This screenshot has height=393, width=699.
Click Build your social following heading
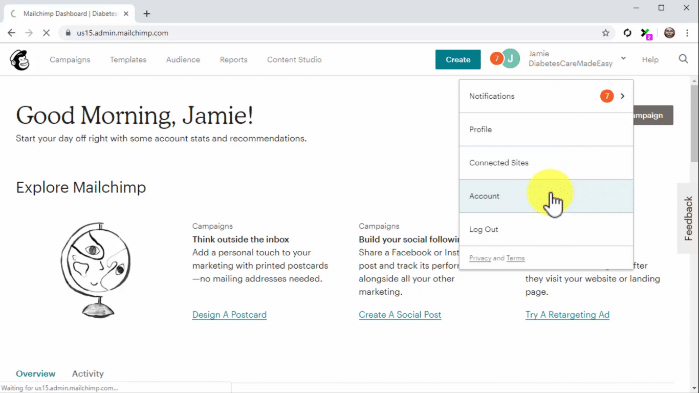coord(409,239)
